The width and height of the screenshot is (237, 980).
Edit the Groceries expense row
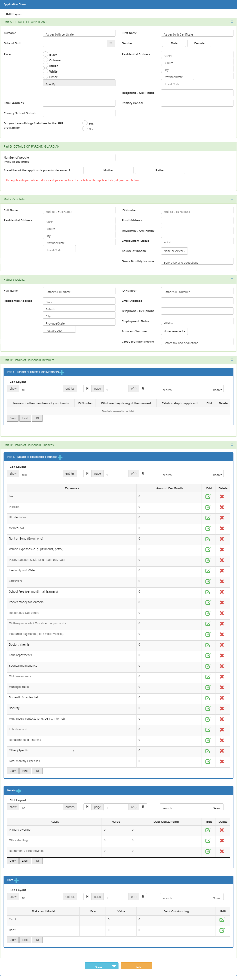pos(208,581)
